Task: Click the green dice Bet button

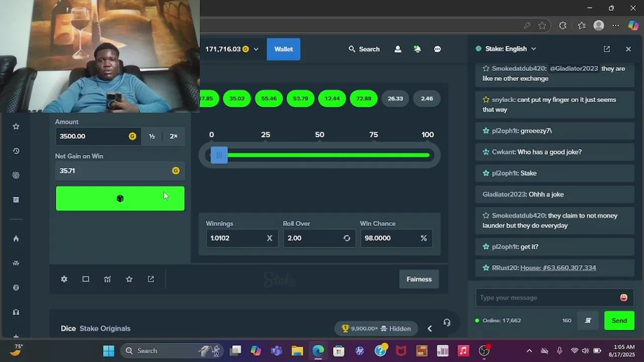Action: click(120, 199)
